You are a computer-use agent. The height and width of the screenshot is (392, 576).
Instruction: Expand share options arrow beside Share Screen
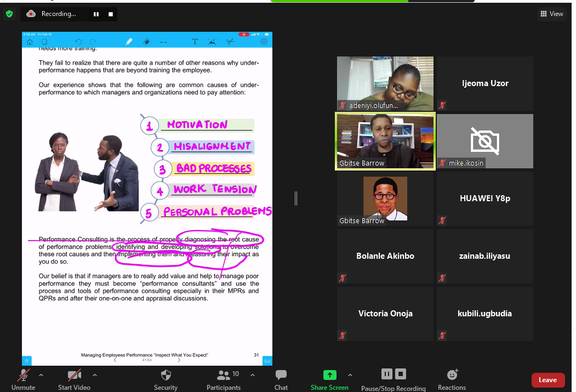click(x=350, y=375)
